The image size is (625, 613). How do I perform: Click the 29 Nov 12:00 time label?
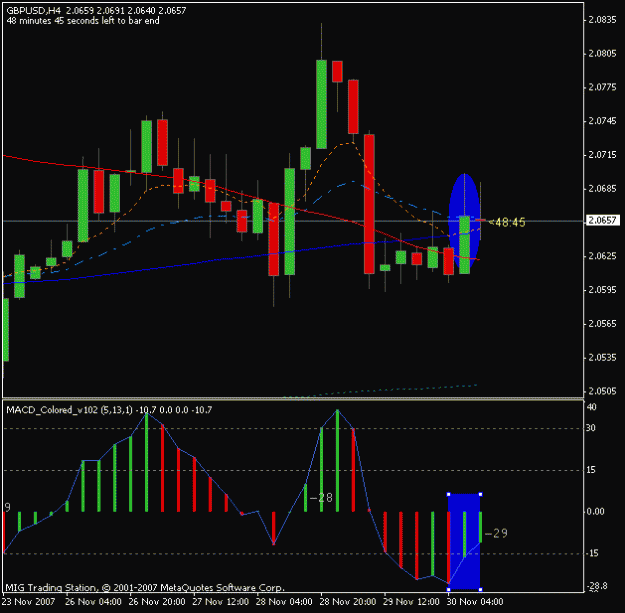pos(411,601)
